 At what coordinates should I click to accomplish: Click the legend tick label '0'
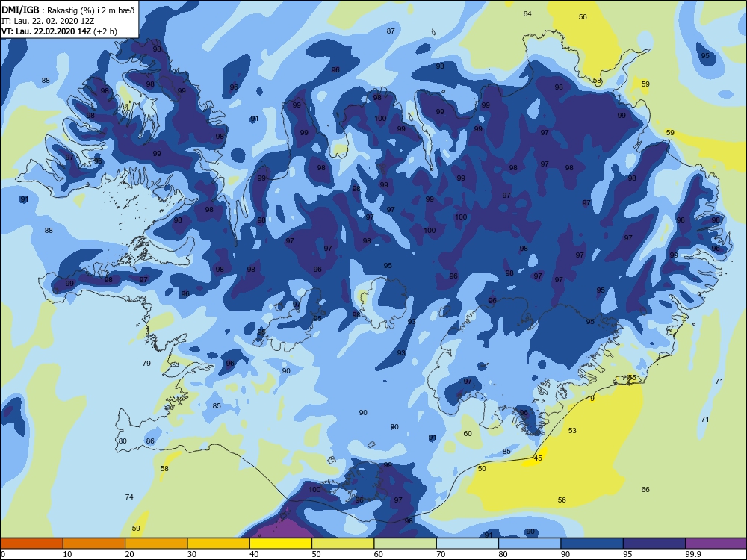(3, 554)
